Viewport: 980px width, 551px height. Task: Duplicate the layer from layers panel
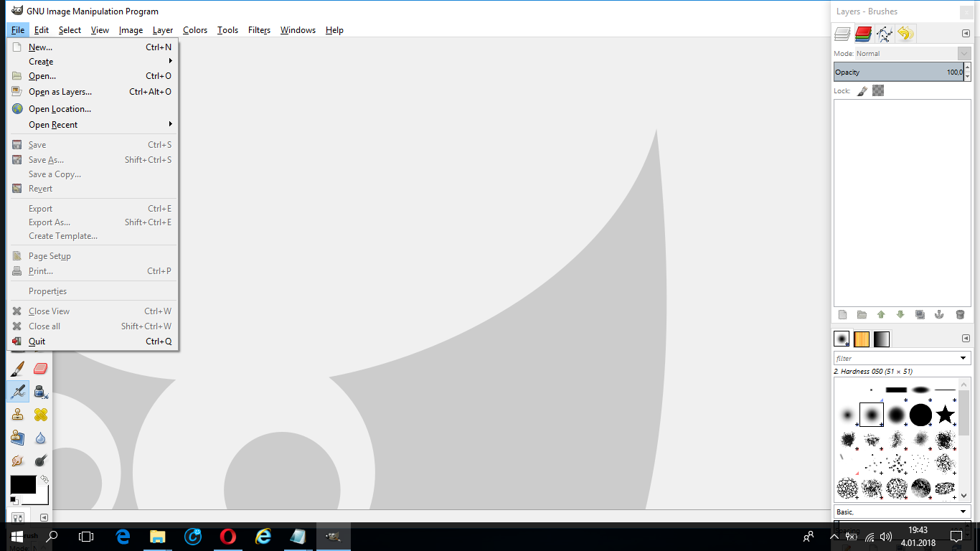920,315
